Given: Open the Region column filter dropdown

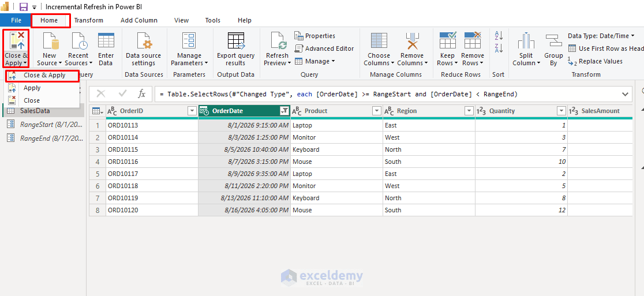Looking at the screenshot, I should coord(469,111).
